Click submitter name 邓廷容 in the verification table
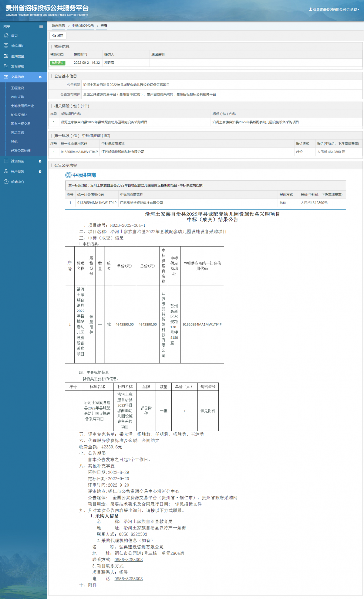364x599 pixels. [109, 63]
